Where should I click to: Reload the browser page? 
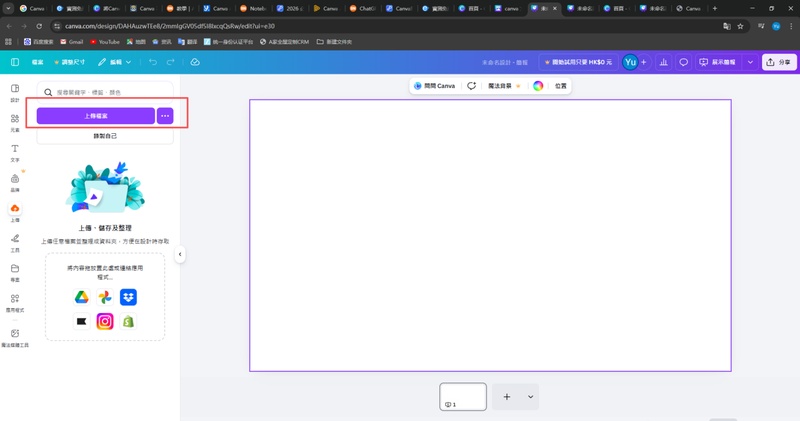click(x=39, y=26)
